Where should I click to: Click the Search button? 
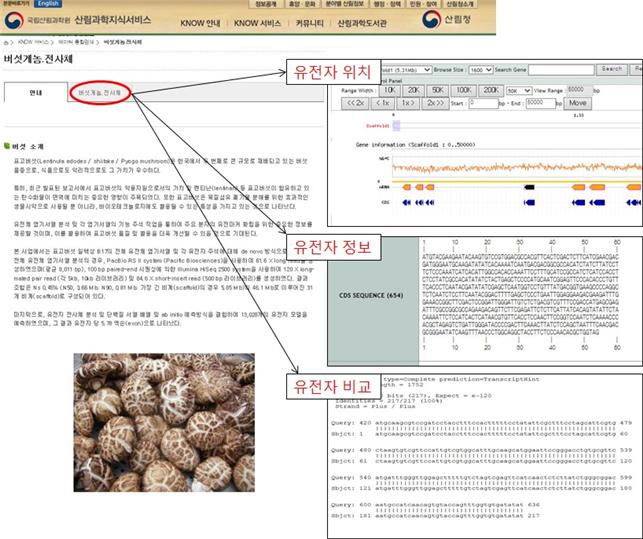point(611,69)
